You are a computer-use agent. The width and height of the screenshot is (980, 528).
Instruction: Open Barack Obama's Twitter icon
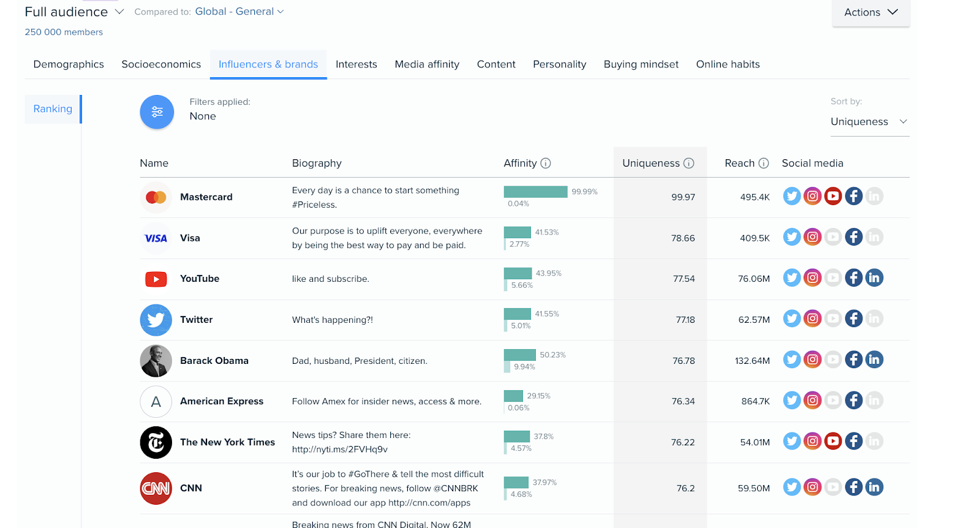[792, 360]
